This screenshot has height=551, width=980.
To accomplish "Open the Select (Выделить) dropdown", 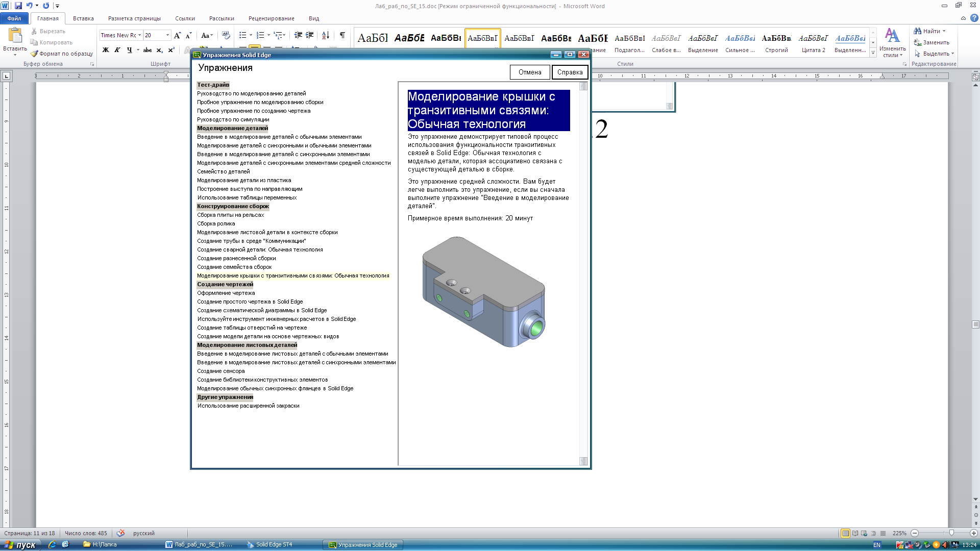I will [x=934, y=54].
